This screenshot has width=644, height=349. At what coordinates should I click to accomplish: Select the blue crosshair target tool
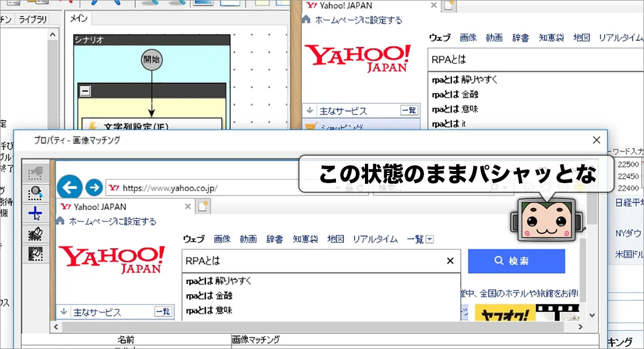[35, 214]
